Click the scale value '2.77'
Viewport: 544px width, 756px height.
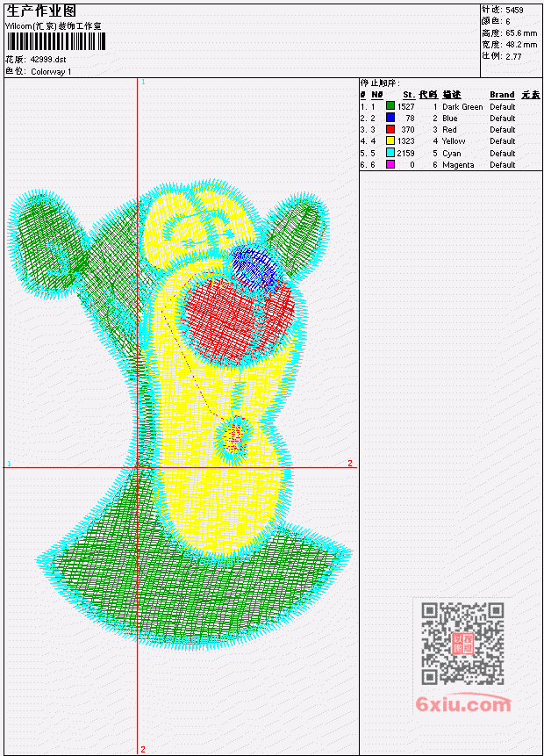point(513,56)
